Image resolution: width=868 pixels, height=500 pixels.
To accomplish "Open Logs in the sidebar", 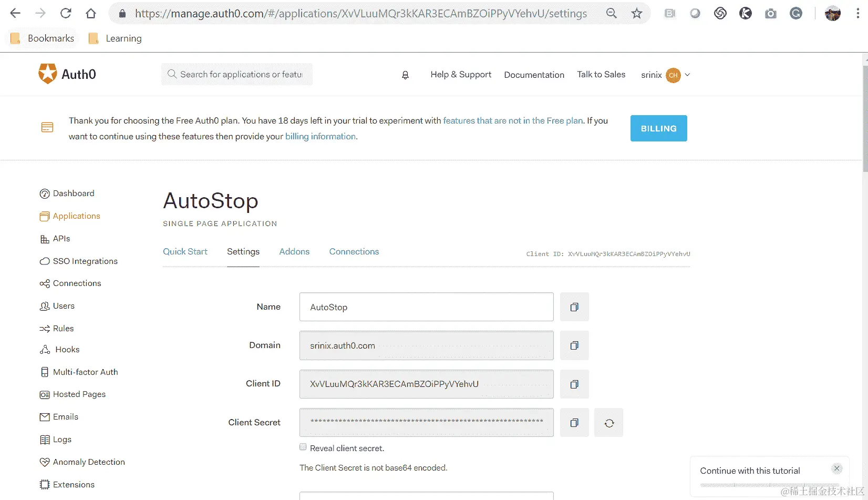I will (x=56, y=440).
